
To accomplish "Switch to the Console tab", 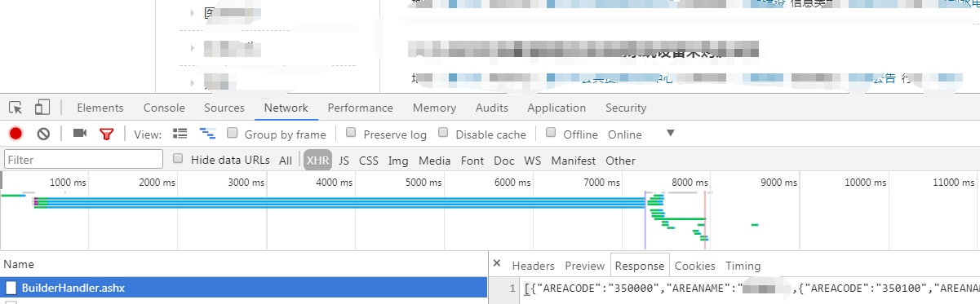I will point(164,108).
